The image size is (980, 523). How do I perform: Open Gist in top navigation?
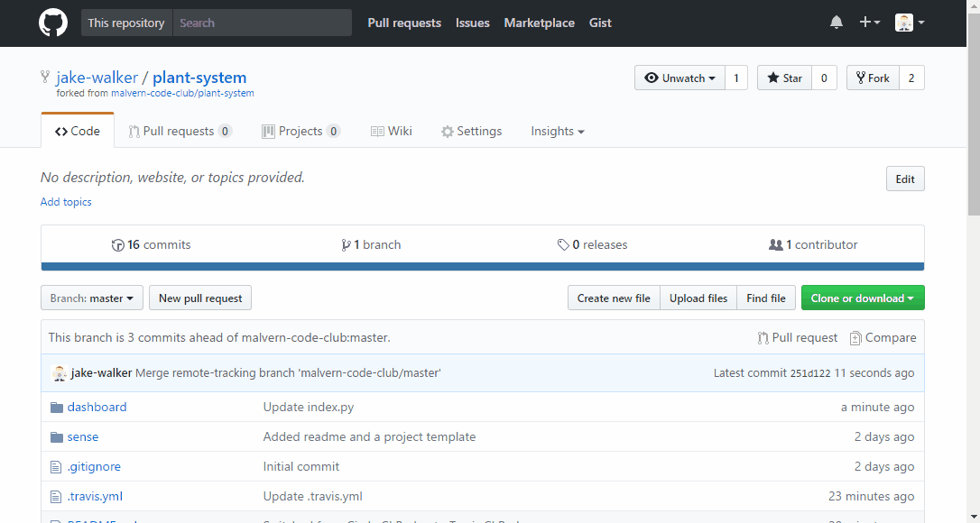tap(600, 23)
